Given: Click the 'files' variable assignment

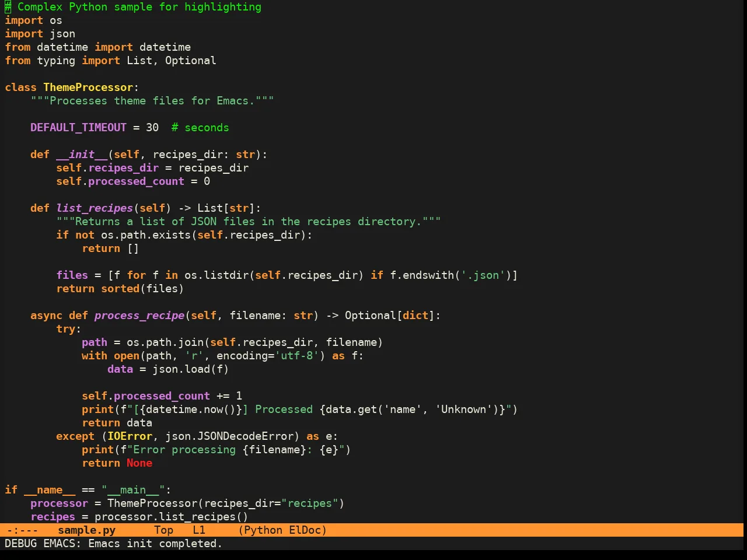Looking at the screenshot, I should pyautogui.click(x=72, y=275).
